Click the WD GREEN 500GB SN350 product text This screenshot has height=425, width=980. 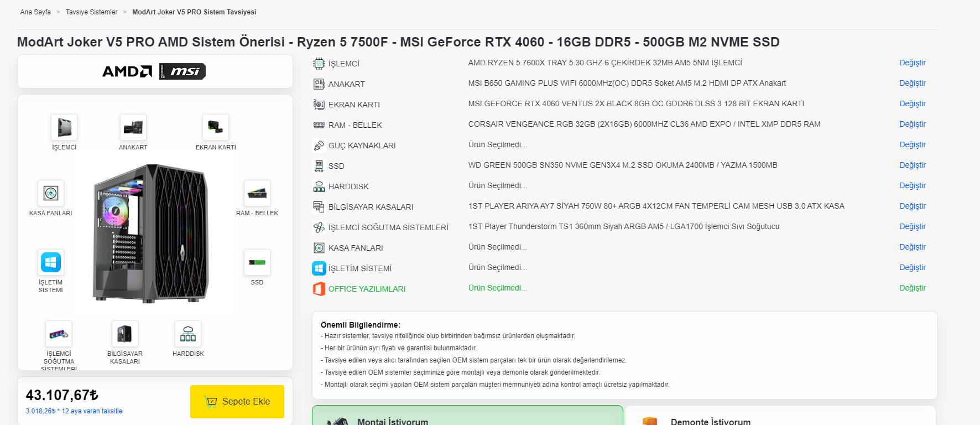pyautogui.click(x=623, y=165)
